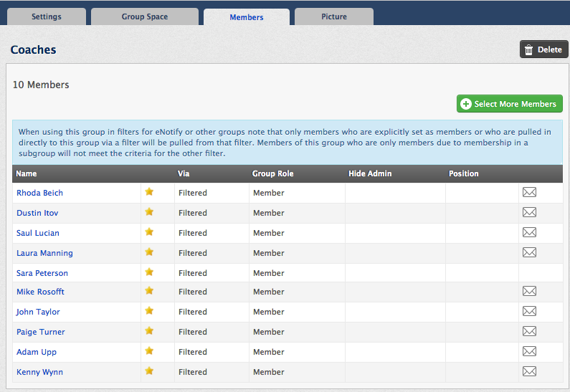
Task: Click envelope icon for Kenny Wynn
Action: click(529, 371)
